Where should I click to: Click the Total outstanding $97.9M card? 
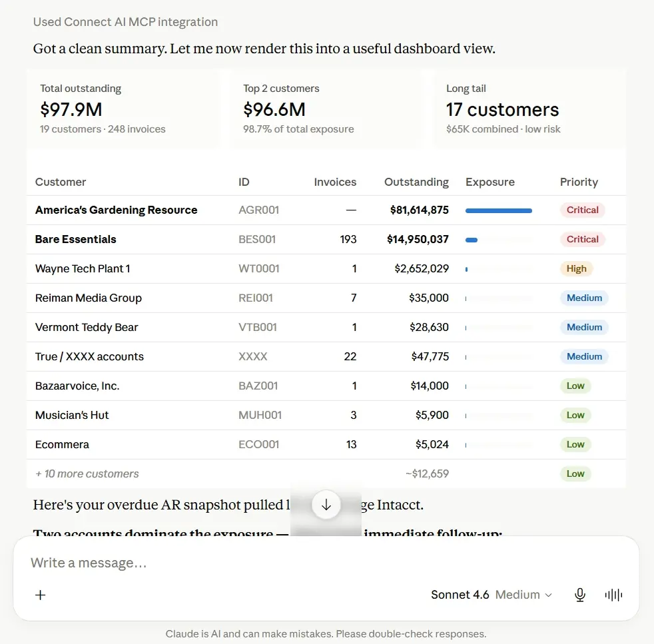(x=123, y=109)
